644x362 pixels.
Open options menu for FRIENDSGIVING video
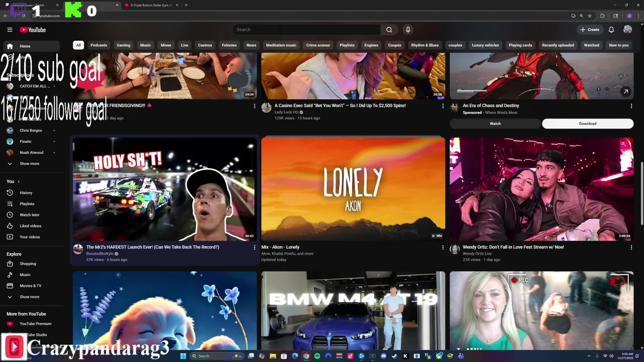tap(255, 106)
